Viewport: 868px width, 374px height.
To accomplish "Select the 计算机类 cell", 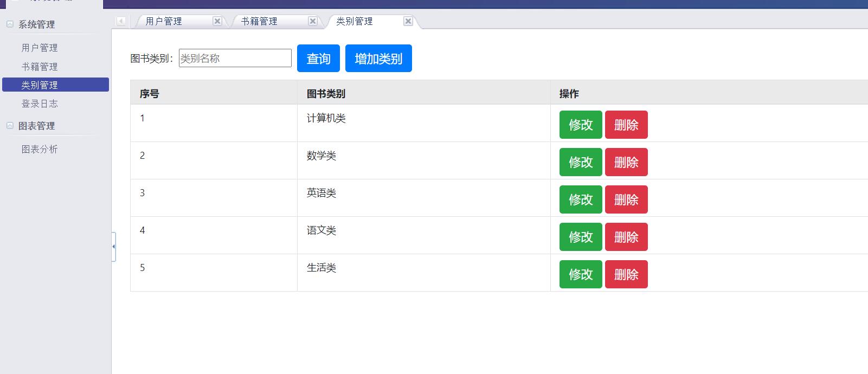I will [424, 123].
